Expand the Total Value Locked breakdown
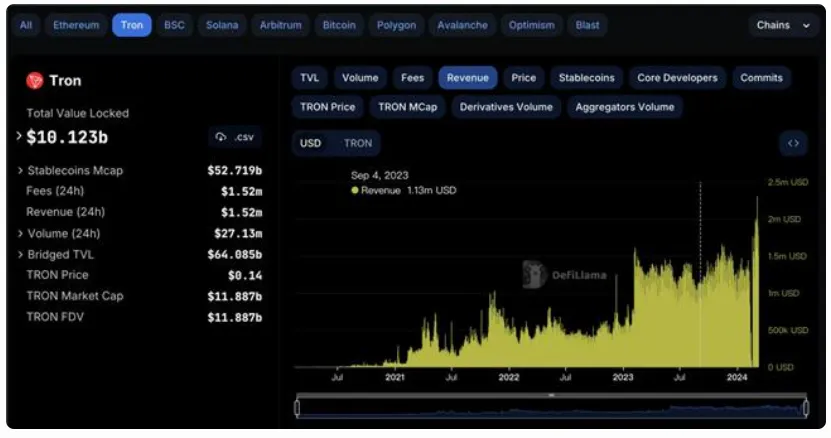 pos(19,136)
